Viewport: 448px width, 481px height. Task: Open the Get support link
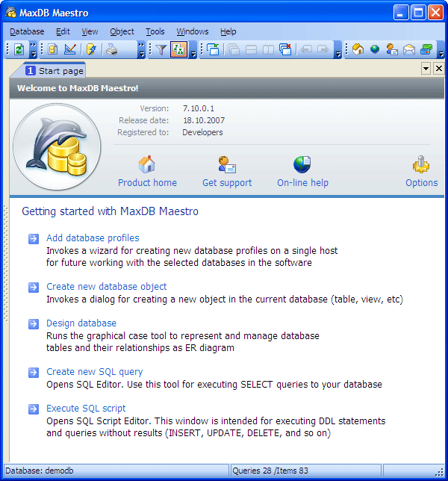click(x=227, y=183)
